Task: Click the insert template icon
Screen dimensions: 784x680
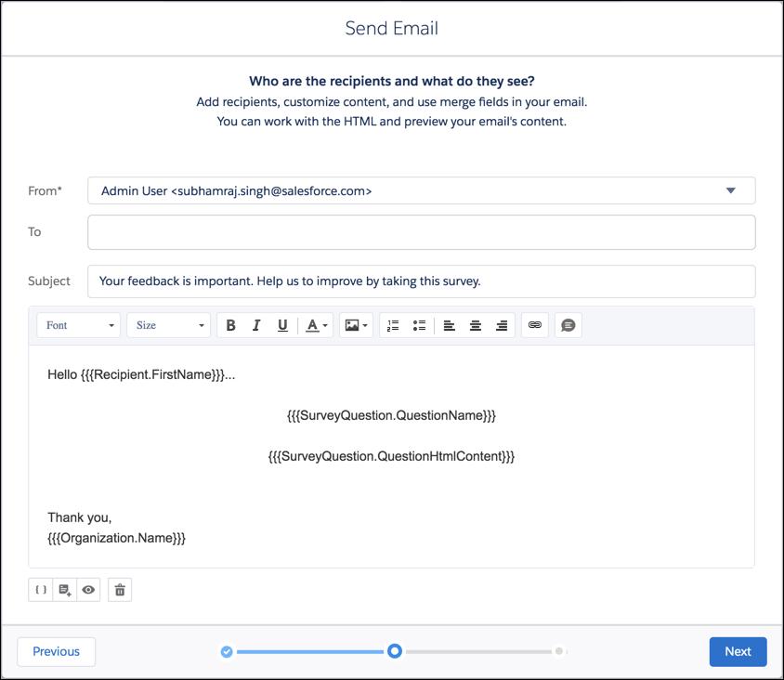Action: coord(64,589)
